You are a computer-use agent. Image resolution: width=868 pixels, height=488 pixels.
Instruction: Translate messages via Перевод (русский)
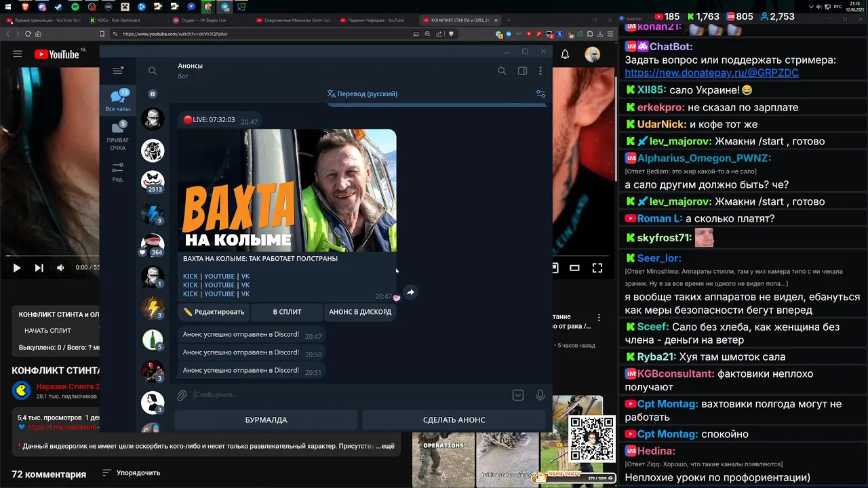[x=362, y=94]
